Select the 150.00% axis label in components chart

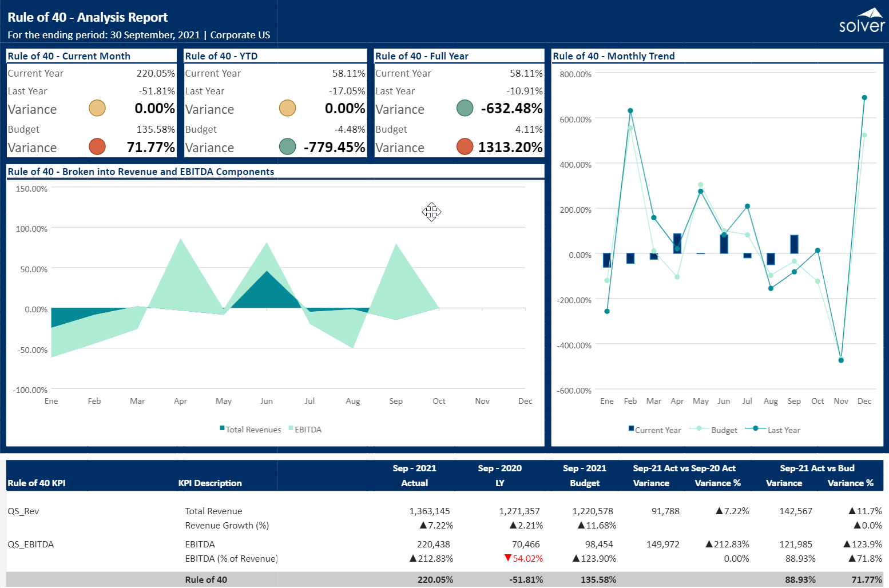click(31, 189)
